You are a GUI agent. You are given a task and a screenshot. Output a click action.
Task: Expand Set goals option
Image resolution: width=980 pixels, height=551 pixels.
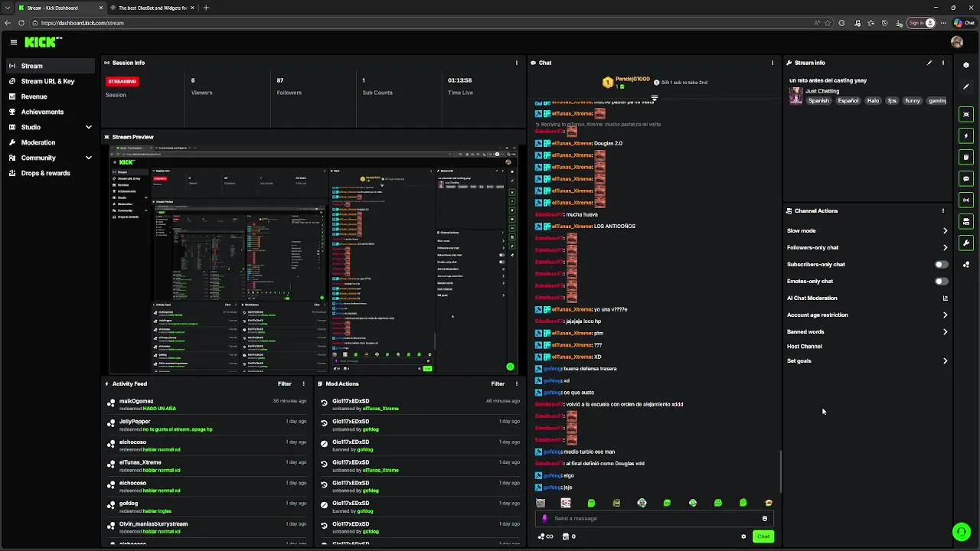click(x=945, y=360)
